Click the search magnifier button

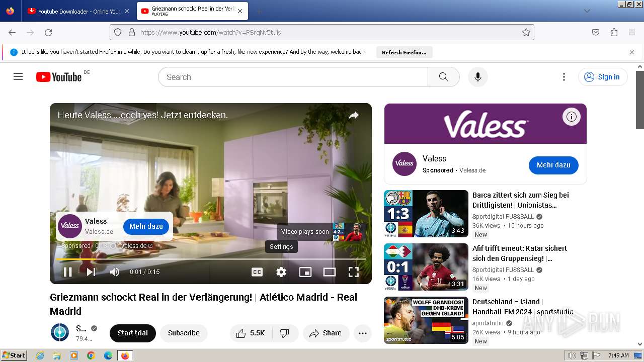pos(443,77)
